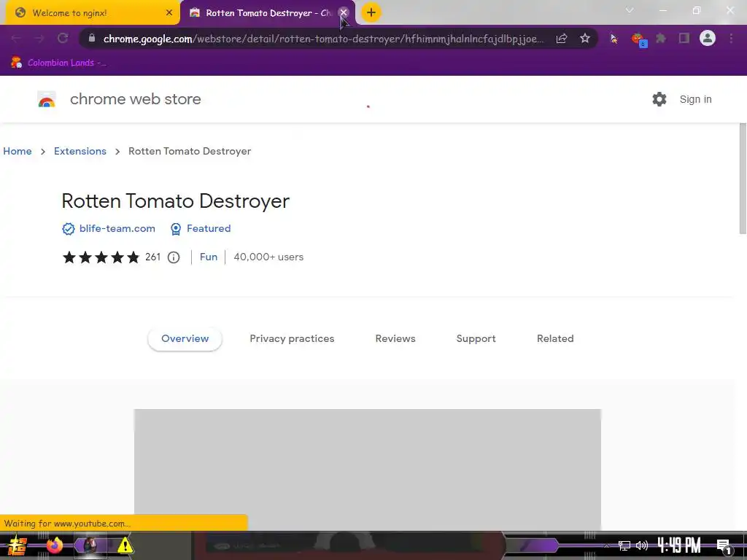Reload the current page
Viewport: 747px width, 560px height.
pos(63,38)
